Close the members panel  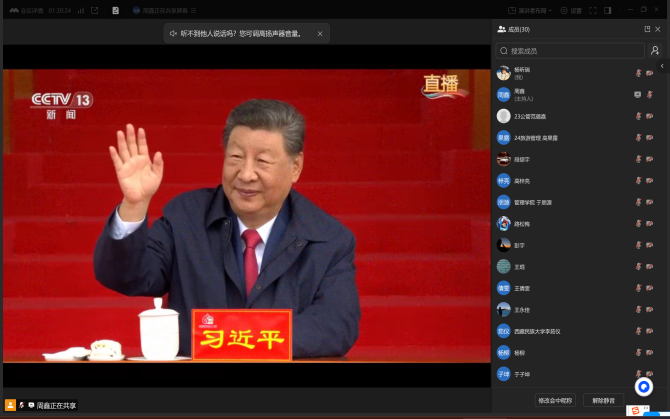[x=659, y=29]
